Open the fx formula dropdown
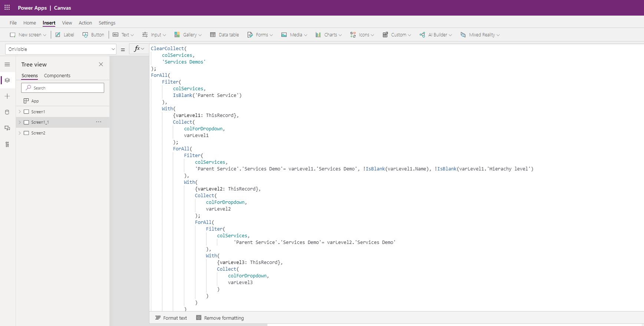This screenshot has width=644, height=326. coord(139,49)
